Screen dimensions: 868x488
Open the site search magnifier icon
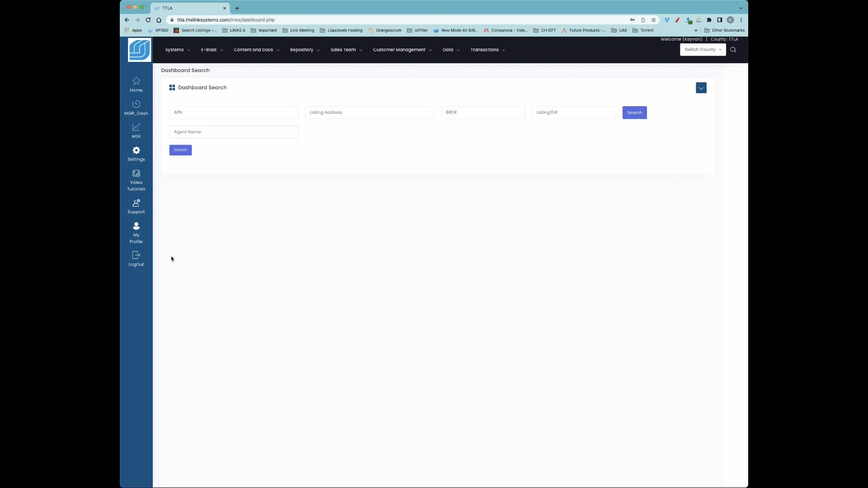click(733, 50)
